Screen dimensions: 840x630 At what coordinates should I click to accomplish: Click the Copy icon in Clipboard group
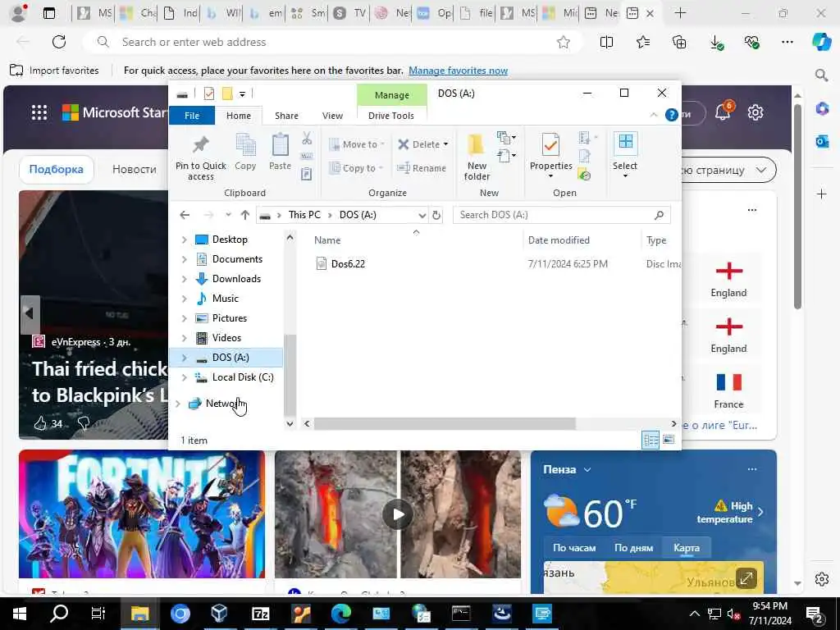pyautogui.click(x=245, y=146)
